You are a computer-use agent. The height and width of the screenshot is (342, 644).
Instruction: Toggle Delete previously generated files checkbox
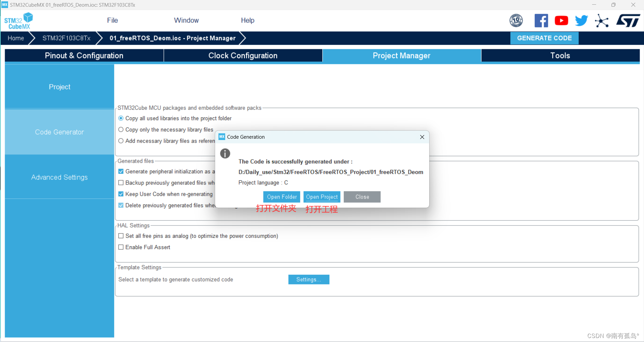click(x=121, y=205)
